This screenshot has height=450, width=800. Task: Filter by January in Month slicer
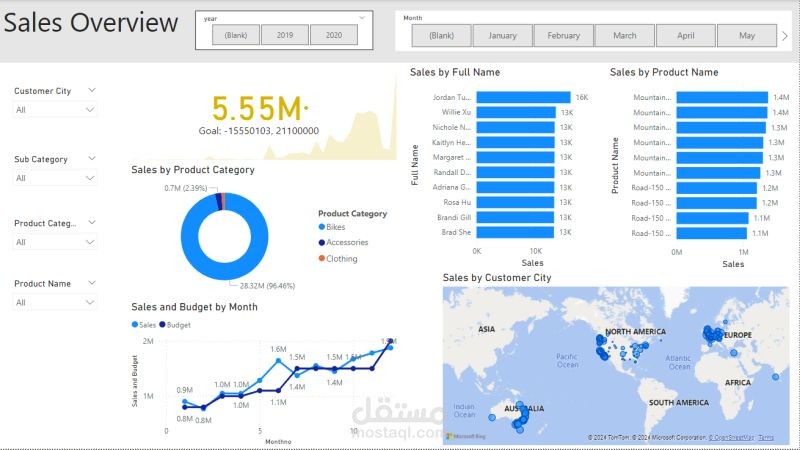pos(503,36)
